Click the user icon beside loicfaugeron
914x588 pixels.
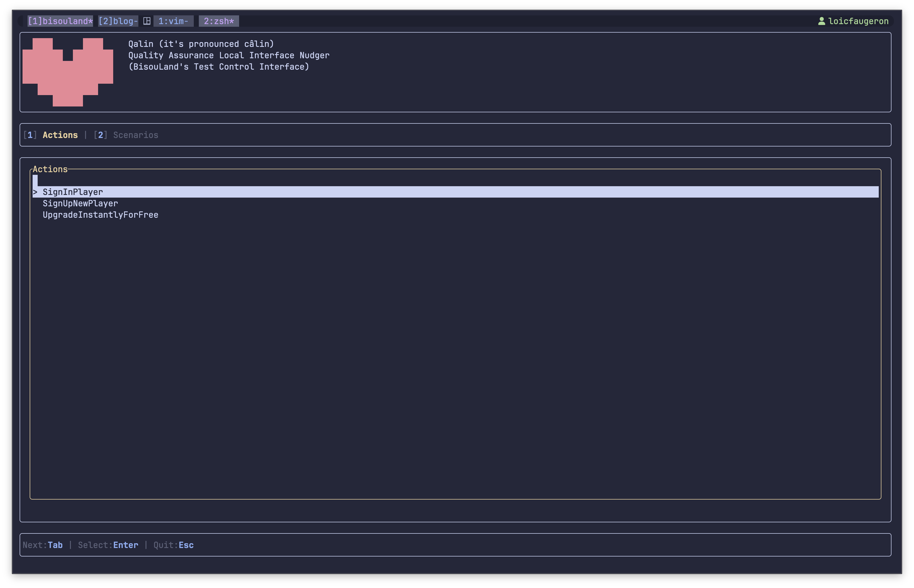tap(821, 21)
